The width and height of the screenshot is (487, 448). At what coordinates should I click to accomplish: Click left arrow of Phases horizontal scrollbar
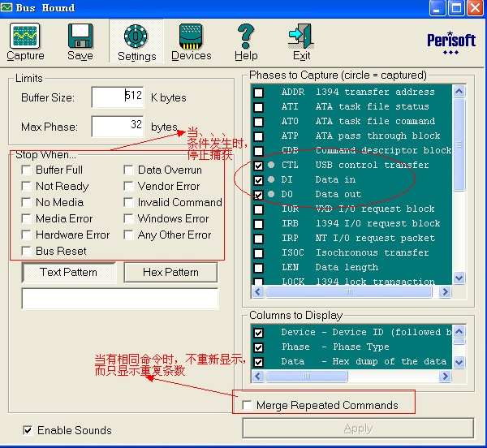pos(258,291)
